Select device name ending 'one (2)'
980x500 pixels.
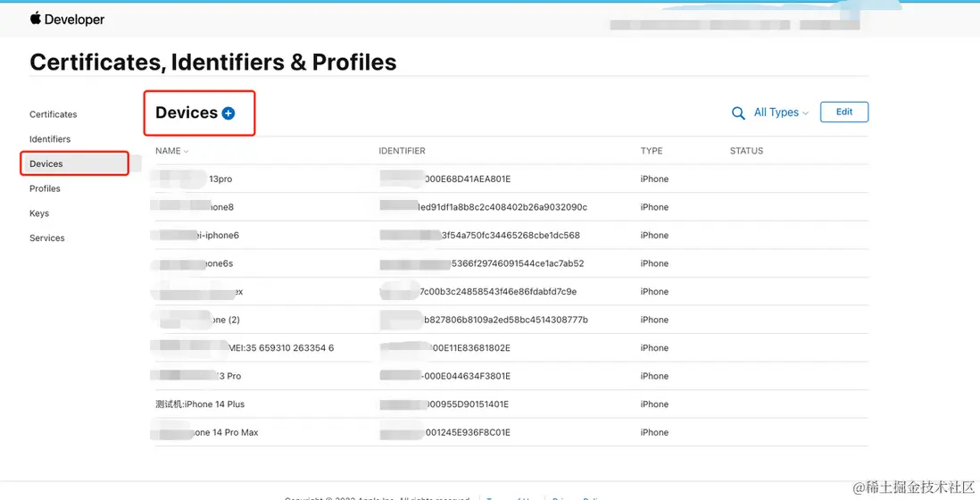(x=197, y=320)
